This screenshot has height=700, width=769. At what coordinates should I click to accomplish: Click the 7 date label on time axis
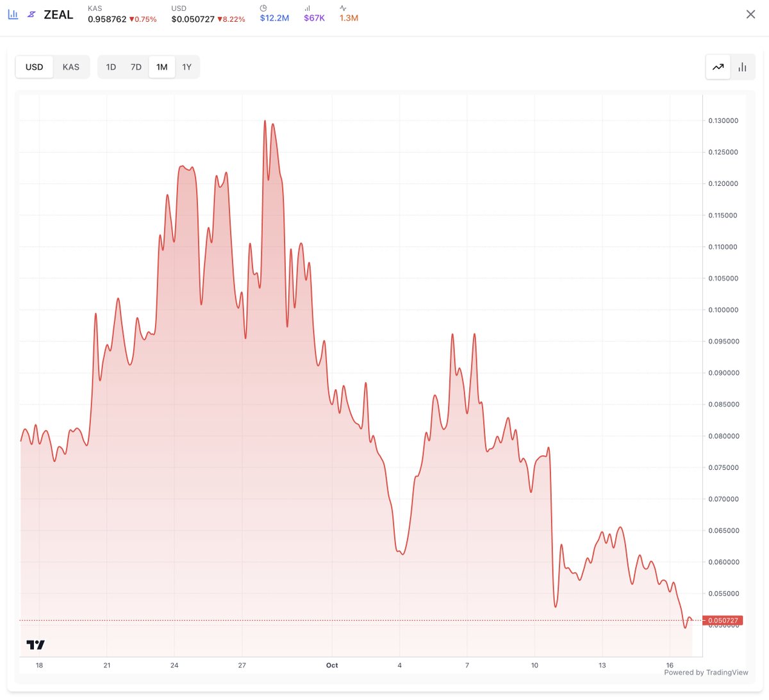point(467,665)
